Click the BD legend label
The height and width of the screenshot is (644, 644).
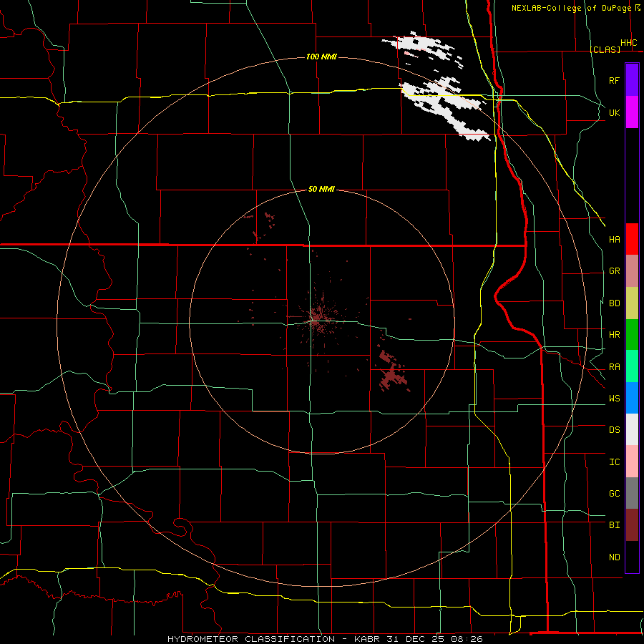tap(614, 303)
